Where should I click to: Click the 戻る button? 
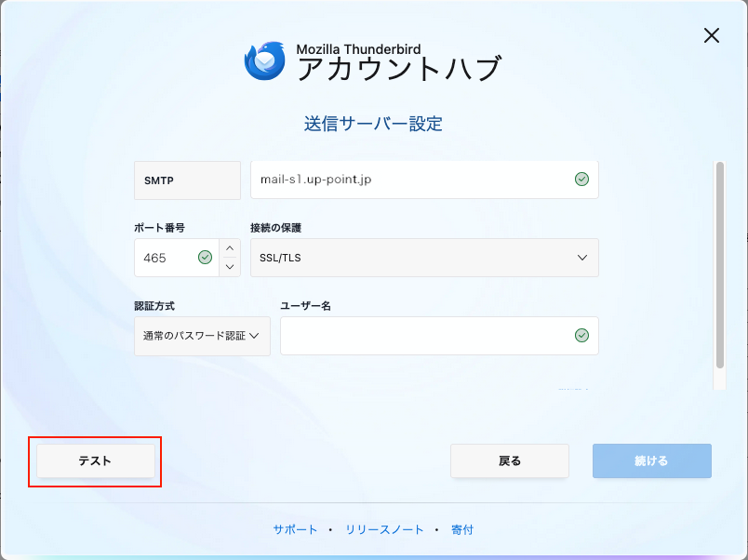coord(510,460)
